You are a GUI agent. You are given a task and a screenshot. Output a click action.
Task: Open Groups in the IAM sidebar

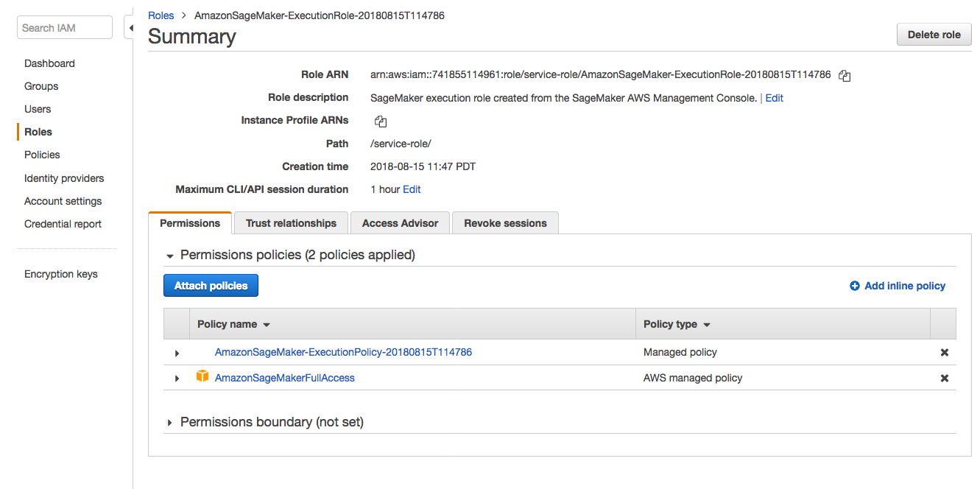click(x=41, y=86)
